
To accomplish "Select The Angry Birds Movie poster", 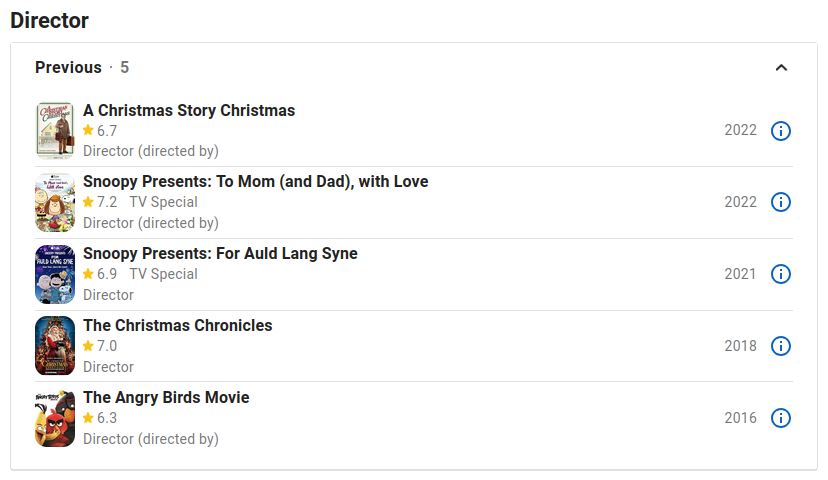I will [55, 418].
